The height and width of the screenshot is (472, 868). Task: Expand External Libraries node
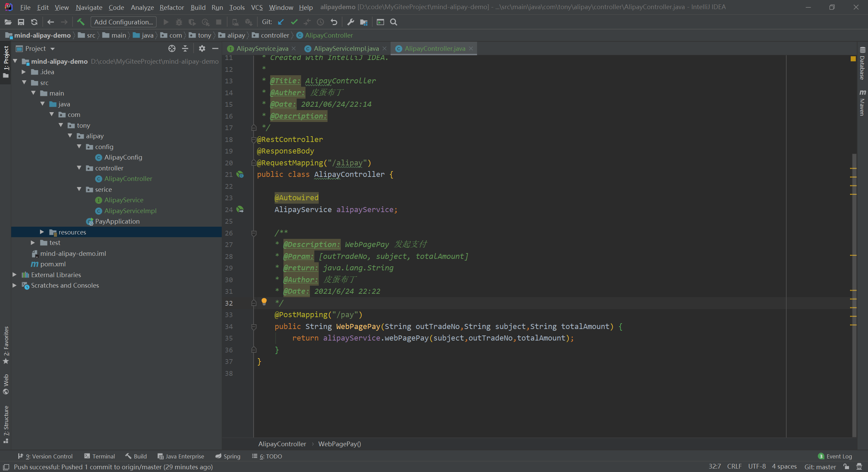pyautogui.click(x=15, y=275)
